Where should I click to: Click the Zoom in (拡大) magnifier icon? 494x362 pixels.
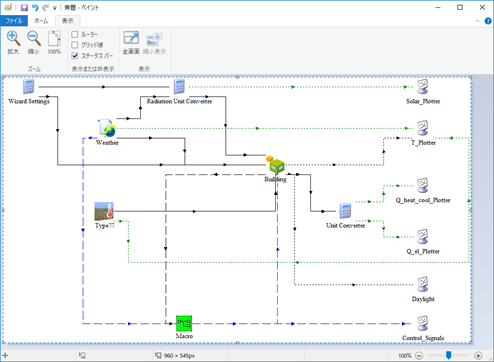13,39
